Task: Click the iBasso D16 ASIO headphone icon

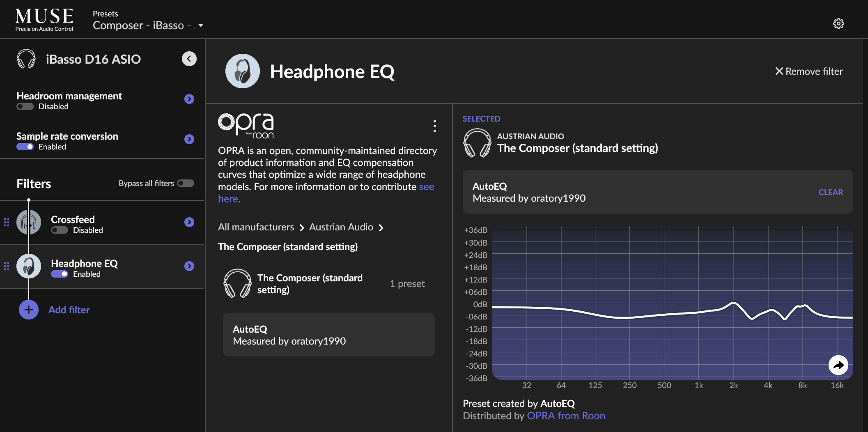Action: pos(26,59)
